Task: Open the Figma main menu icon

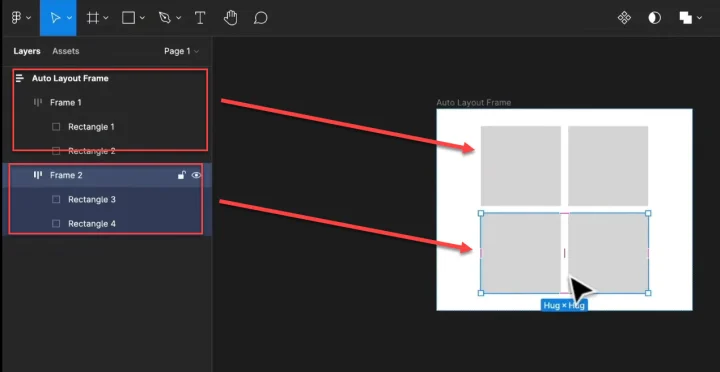Action: [17, 18]
